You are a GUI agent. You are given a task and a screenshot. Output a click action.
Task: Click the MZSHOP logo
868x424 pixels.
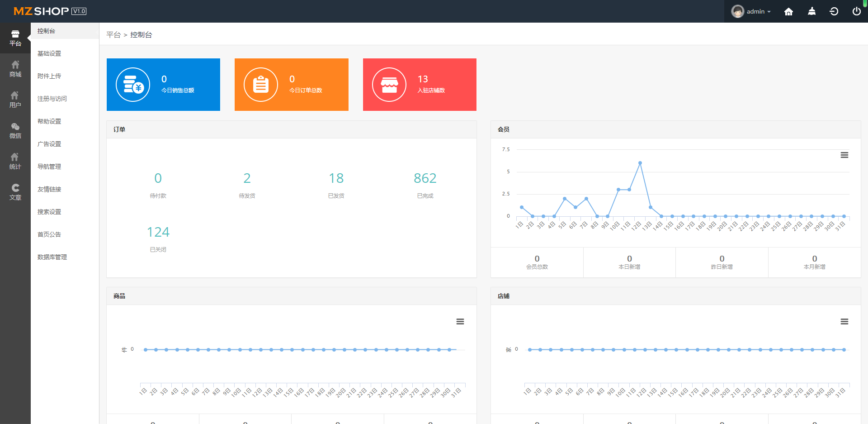(41, 11)
